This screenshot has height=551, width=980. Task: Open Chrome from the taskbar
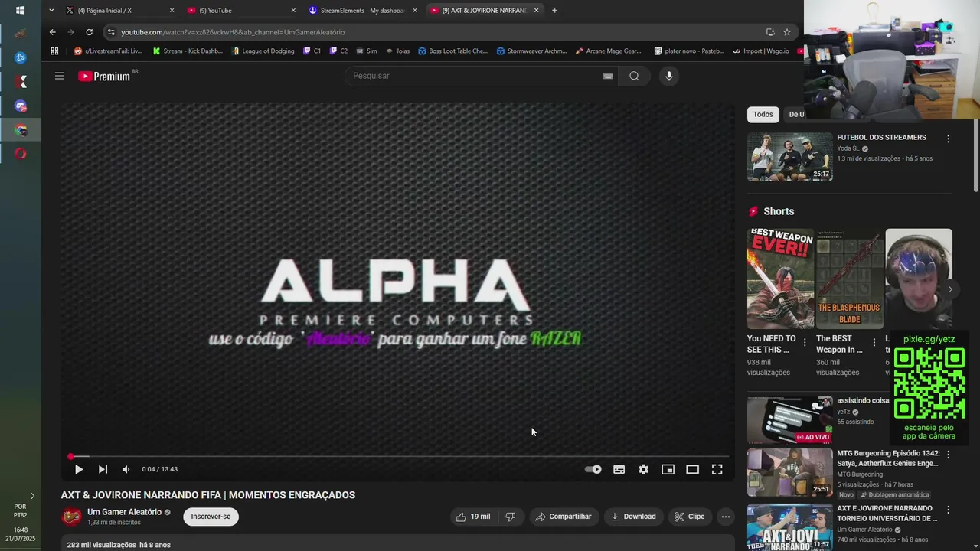point(21,131)
